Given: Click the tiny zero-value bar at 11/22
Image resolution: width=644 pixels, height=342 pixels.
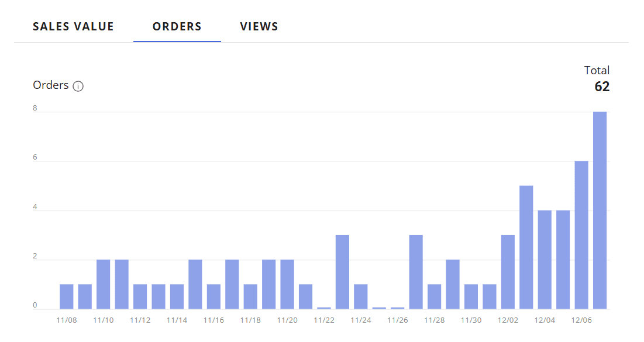Looking at the screenshot, I should tap(324, 308).
